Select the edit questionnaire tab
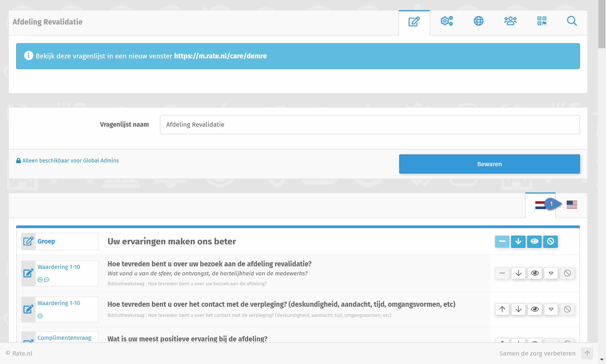Viewport: 606px width, 364px height. (x=414, y=22)
